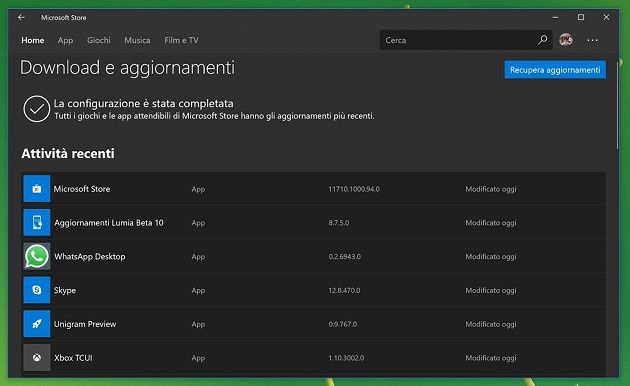The image size is (630, 386).
Task: Select Xbox TCUI name text
Action: (x=73, y=357)
